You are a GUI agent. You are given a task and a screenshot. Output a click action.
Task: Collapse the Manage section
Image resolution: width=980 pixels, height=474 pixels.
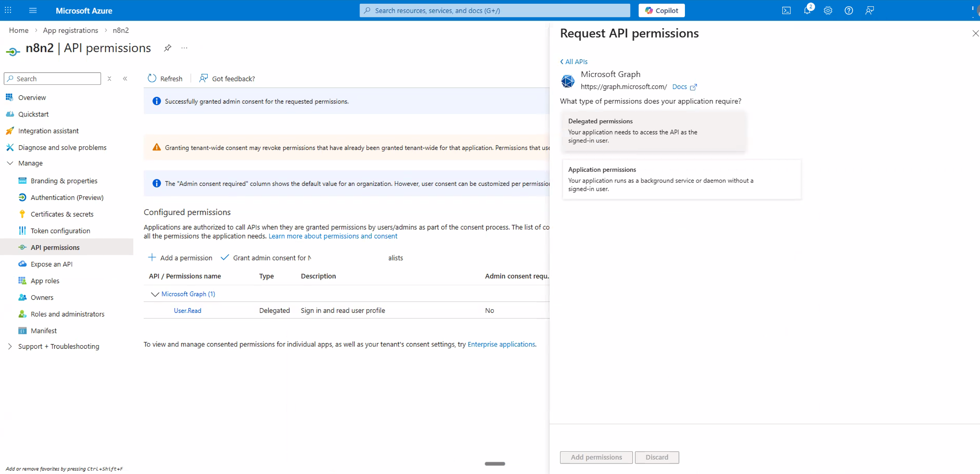[10, 163]
